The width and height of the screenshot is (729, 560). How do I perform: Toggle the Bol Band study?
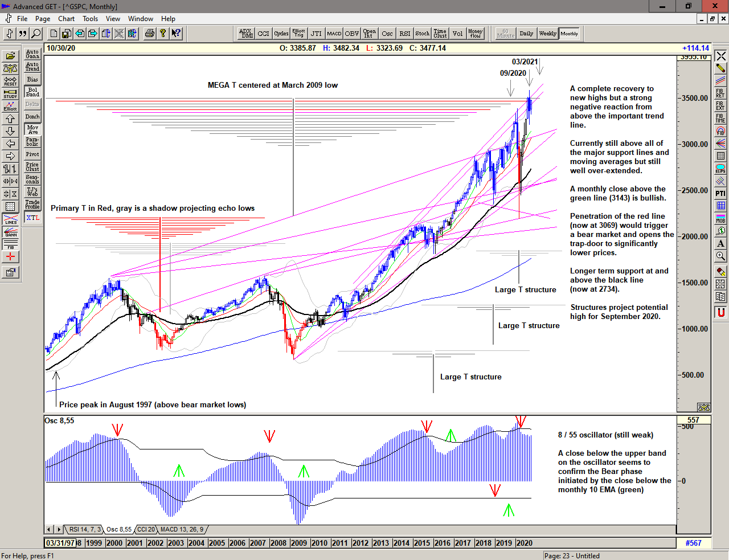pyautogui.click(x=32, y=92)
